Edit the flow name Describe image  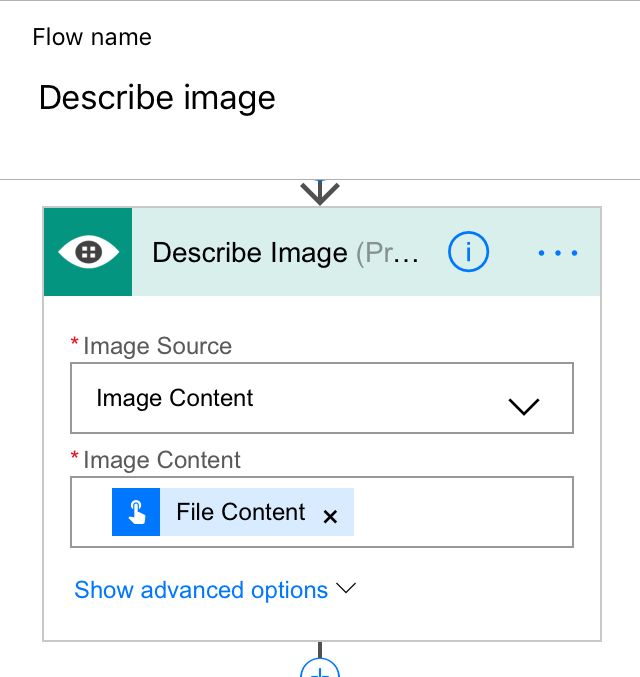point(157,98)
